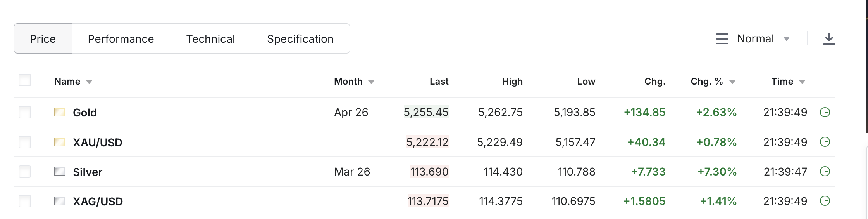Click the clock icon in XAG/USD row
868x219 pixels.
825,201
